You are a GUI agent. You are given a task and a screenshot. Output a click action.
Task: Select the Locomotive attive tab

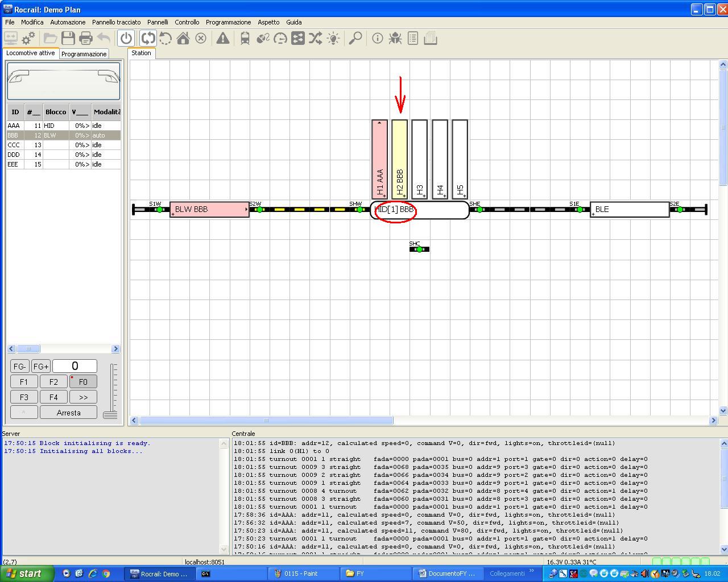(x=31, y=53)
